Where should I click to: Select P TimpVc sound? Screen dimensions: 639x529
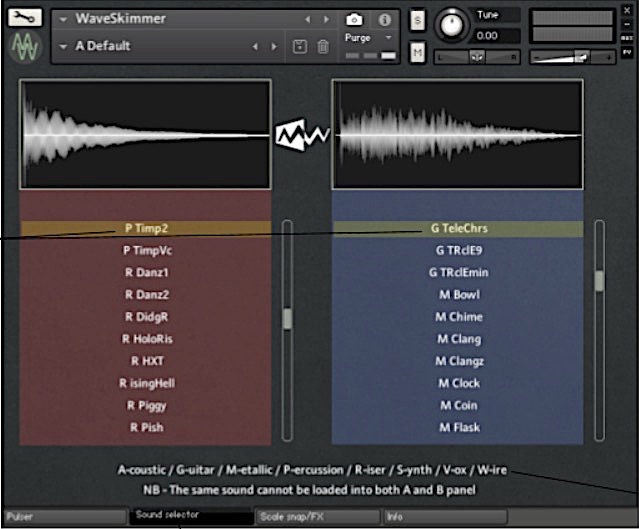click(146, 250)
